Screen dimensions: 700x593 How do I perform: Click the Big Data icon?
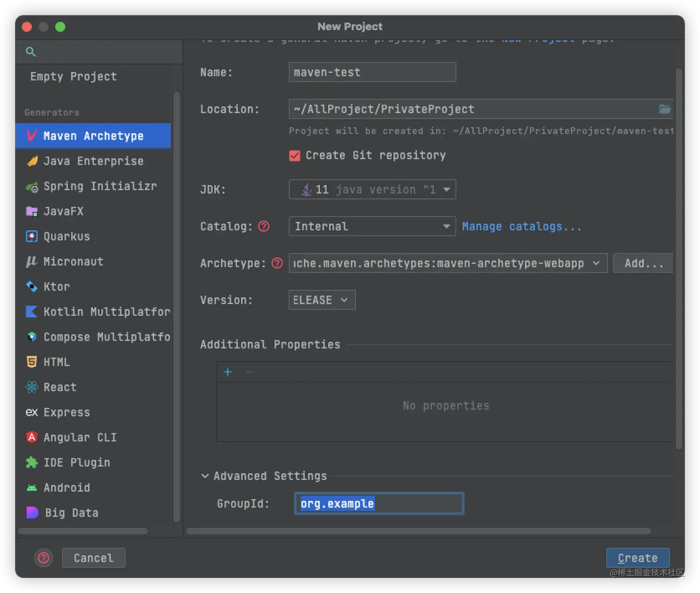tap(32, 512)
